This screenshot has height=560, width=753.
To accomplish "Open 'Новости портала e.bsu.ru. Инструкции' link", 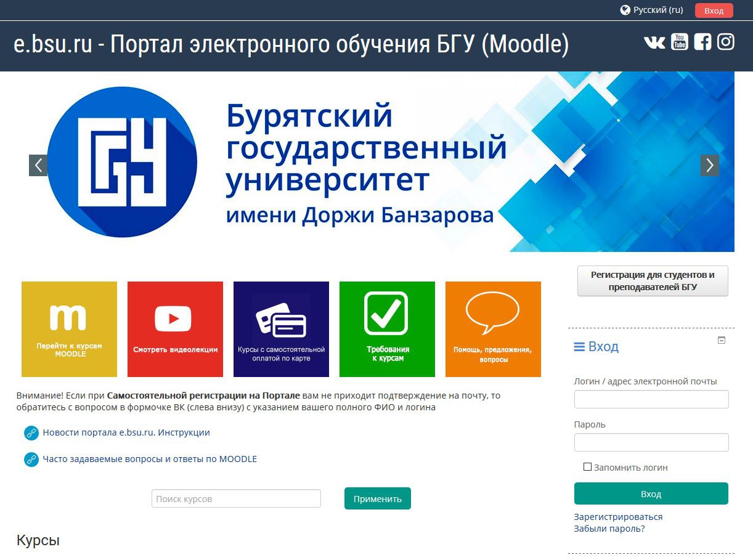I will pyautogui.click(x=126, y=432).
